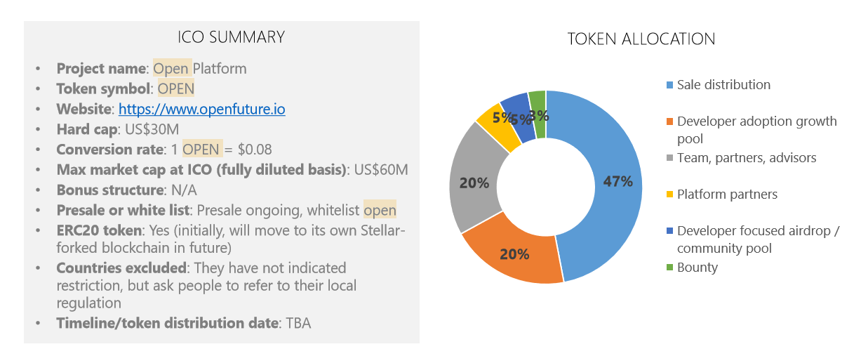Click the orange Developer adoption growth pool swatch
Screen dimensions: 868x349
point(670,122)
